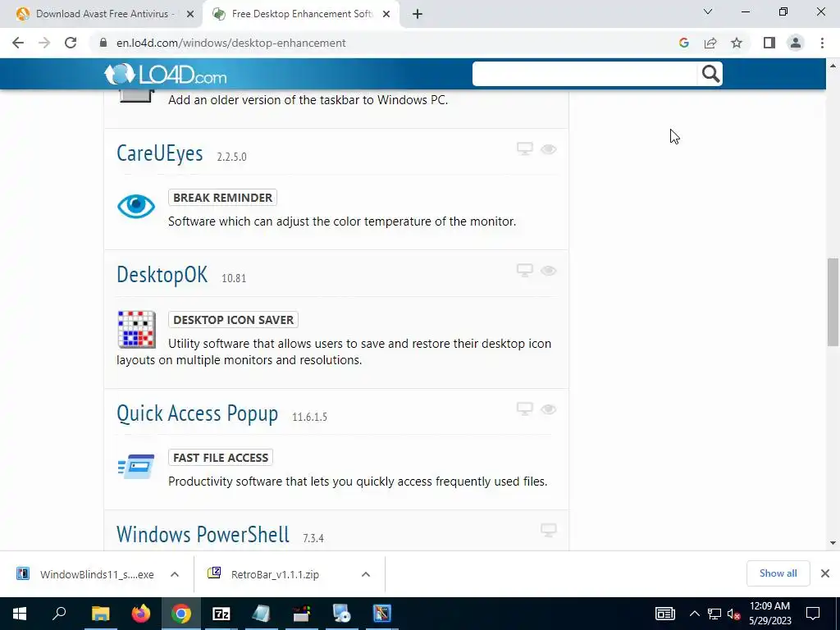
Task: Click the BREAK REMINDER tag
Action: coord(222,198)
